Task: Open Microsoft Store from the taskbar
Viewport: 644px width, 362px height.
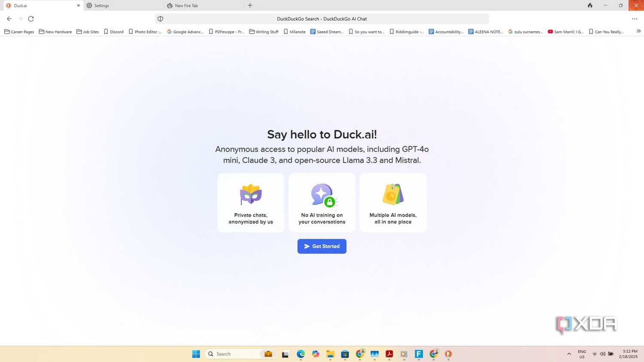Action: (x=345, y=354)
